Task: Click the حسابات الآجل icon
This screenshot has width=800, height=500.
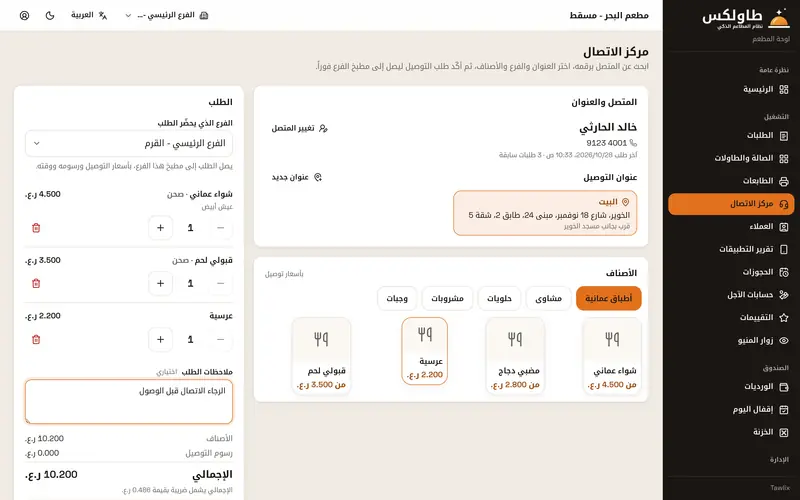Action: tap(784, 295)
